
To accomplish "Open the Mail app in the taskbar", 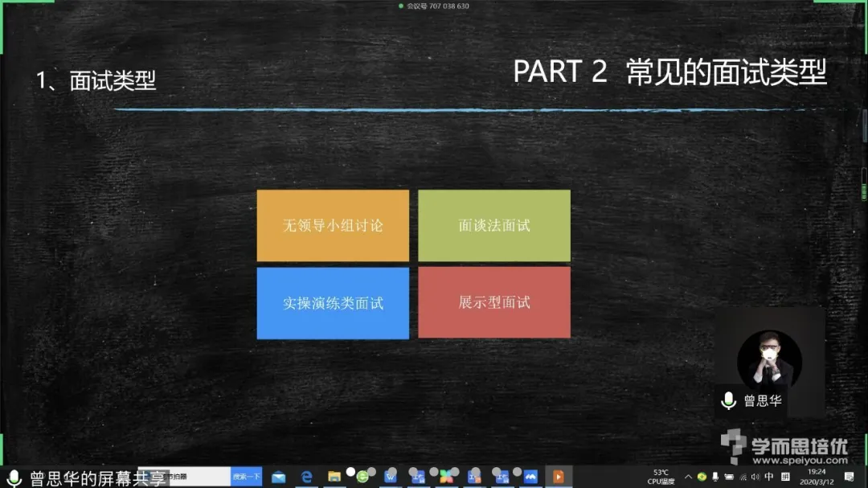I will (x=278, y=477).
